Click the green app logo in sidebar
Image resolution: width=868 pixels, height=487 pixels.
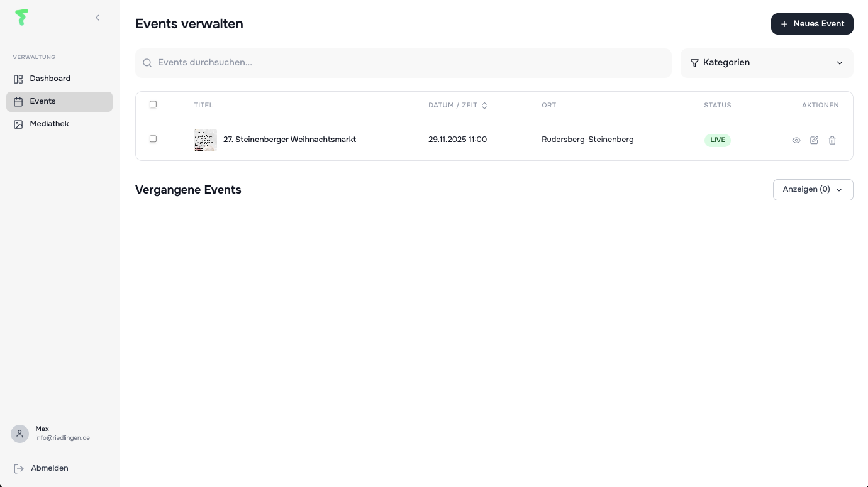click(x=22, y=18)
